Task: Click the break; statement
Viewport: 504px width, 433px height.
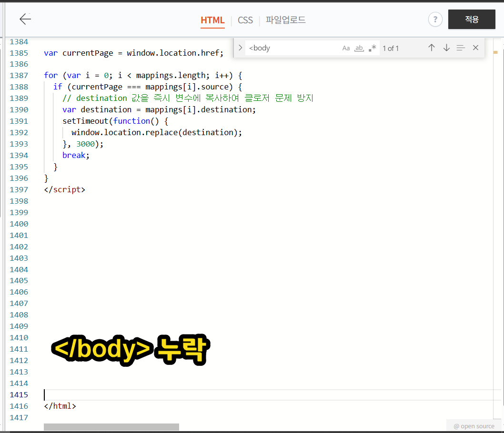Action: (76, 155)
